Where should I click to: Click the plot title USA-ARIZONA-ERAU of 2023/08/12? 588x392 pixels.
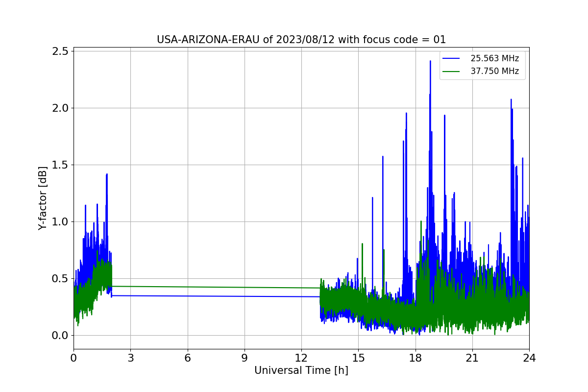pos(301,40)
